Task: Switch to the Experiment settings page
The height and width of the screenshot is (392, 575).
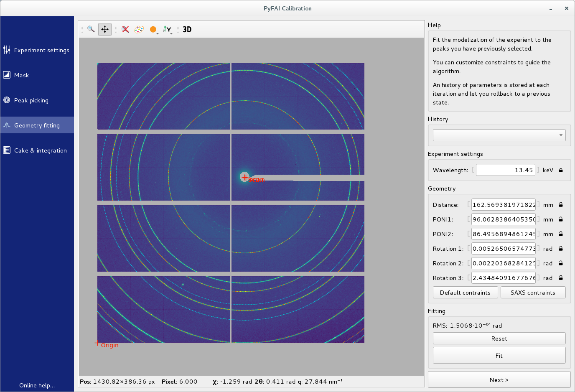Action: (7, 50)
